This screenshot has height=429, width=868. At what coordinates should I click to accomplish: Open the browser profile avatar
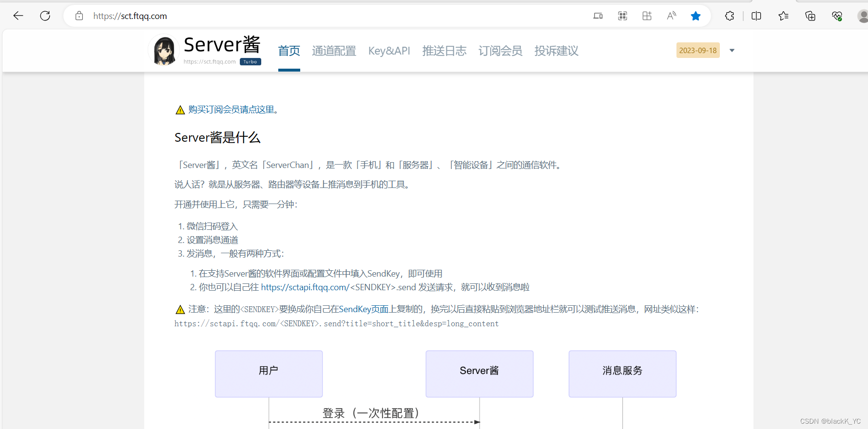[863, 16]
